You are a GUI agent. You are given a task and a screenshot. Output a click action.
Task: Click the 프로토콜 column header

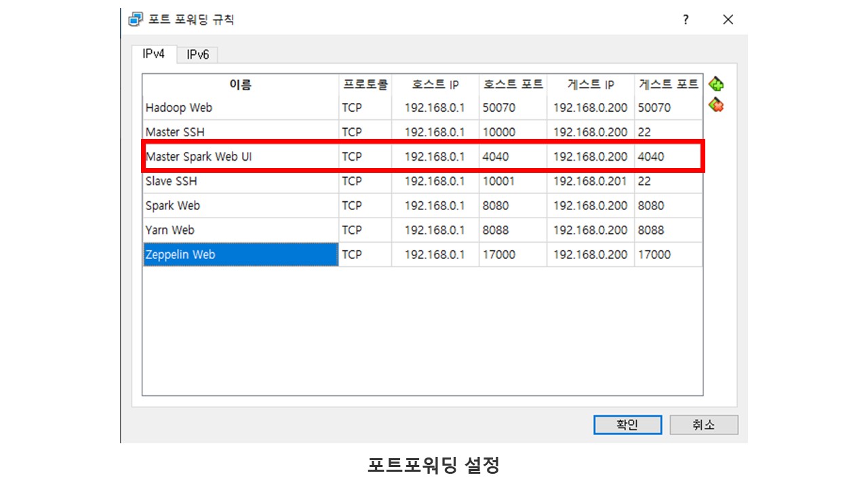[x=366, y=85]
